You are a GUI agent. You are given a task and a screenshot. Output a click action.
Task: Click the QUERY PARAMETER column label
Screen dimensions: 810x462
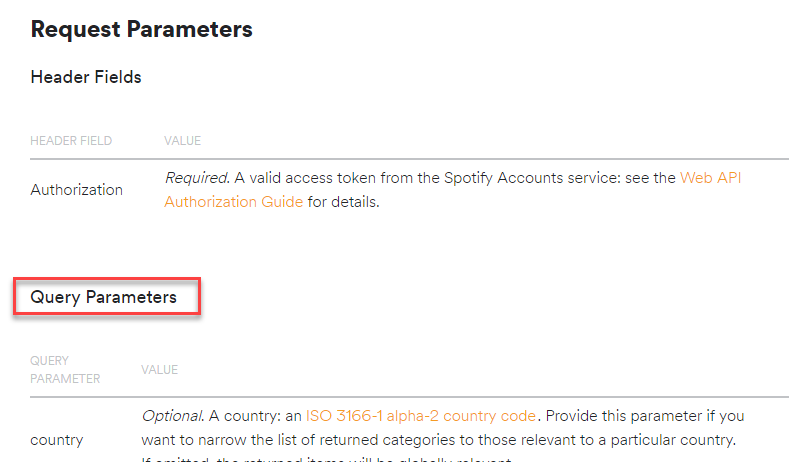pyautogui.click(x=65, y=369)
